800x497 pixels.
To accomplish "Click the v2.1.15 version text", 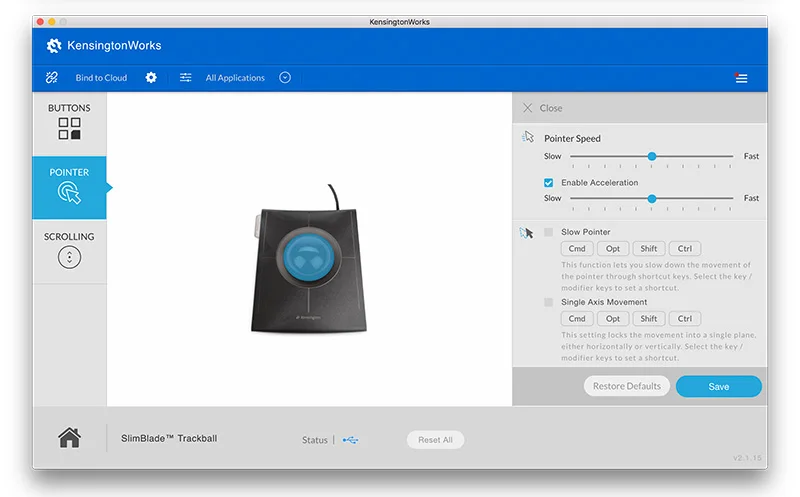I will [747, 458].
